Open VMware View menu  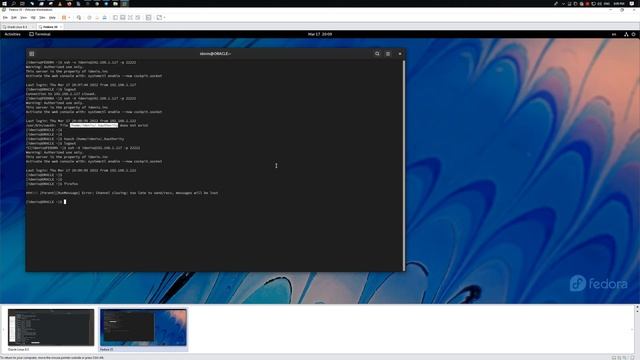click(x=24, y=18)
